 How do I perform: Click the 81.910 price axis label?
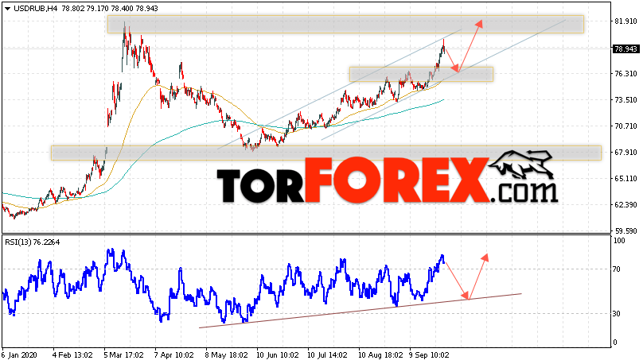626,21
